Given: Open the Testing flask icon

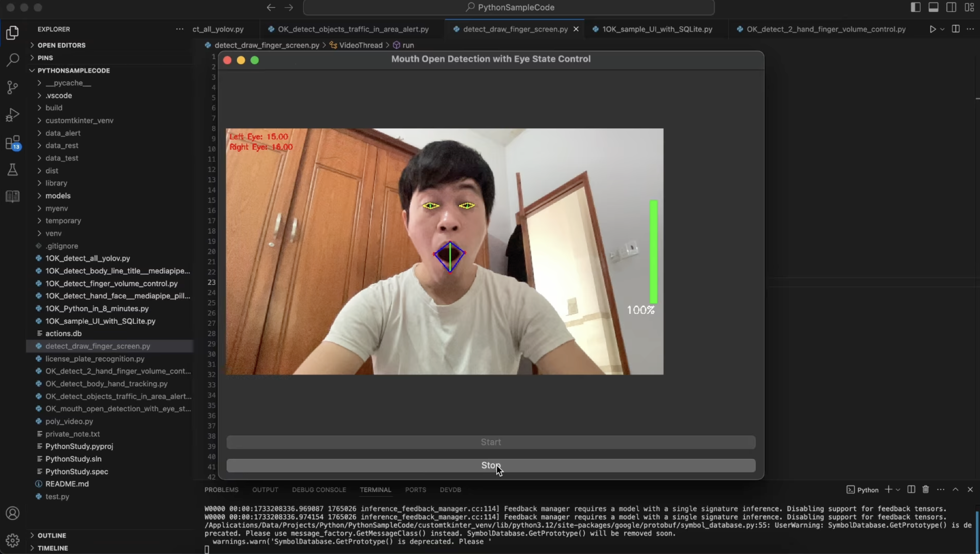Looking at the screenshot, I should [x=12, y=170].
